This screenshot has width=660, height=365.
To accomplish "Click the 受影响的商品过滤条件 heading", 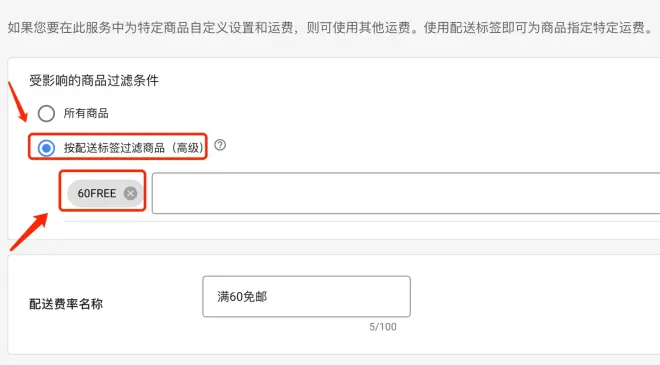I will (94, 80).
